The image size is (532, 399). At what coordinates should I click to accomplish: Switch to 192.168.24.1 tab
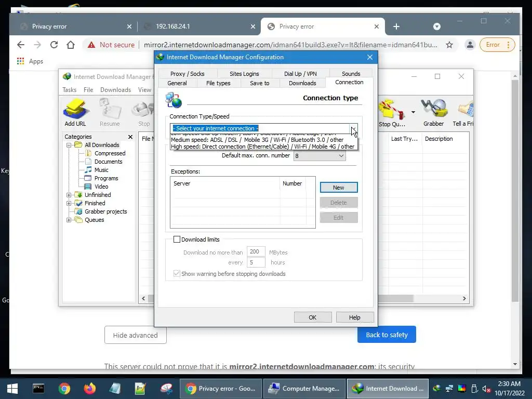198,26
